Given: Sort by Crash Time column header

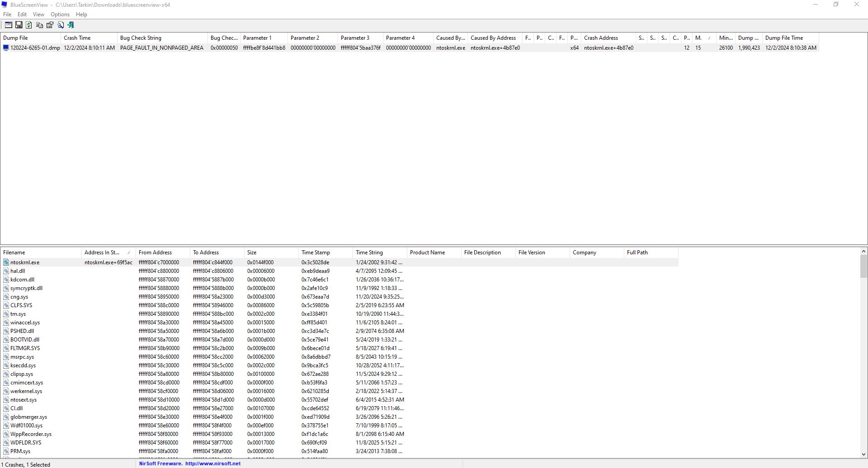Looking at the screenshot, I should coord(89,38).
